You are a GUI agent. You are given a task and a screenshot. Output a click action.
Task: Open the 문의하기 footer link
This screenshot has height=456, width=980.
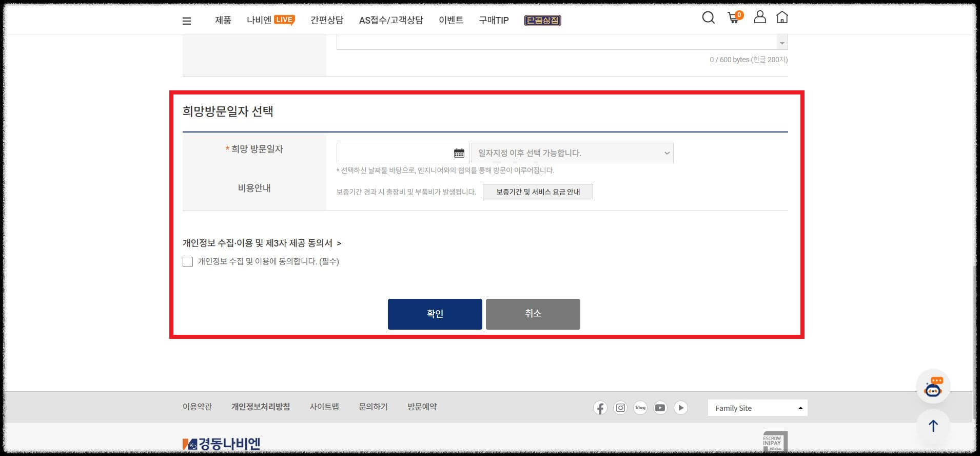[373, 407]
